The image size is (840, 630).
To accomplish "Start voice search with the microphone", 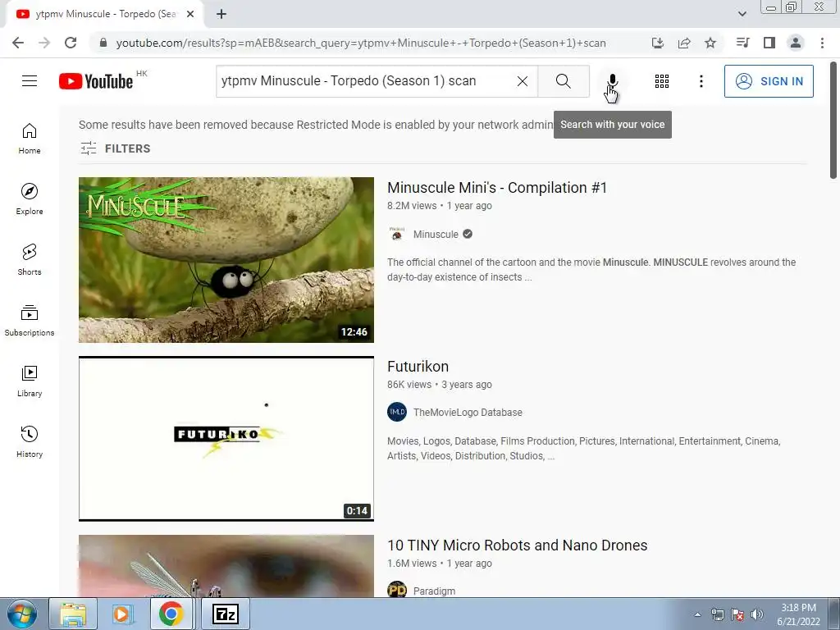I will click(612, 81).
